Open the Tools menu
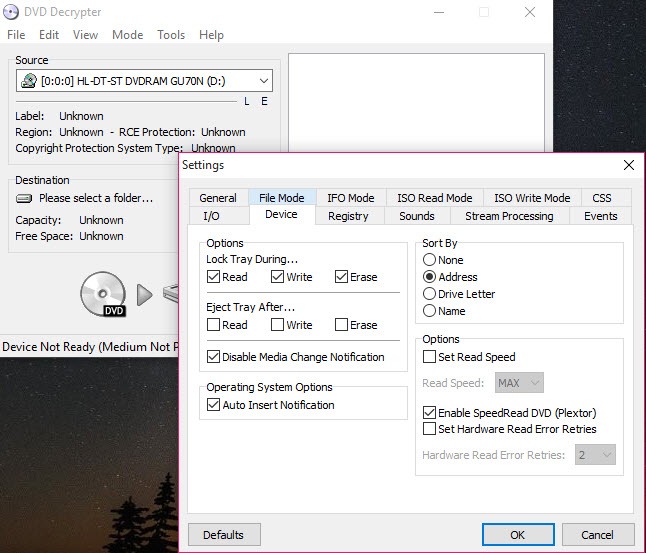 tap(171, 35)
